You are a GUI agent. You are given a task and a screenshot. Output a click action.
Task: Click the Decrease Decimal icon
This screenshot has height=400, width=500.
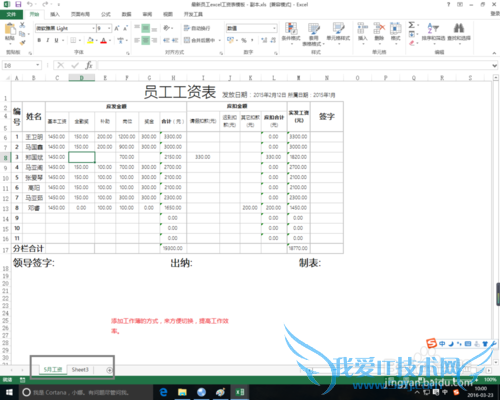273,40
